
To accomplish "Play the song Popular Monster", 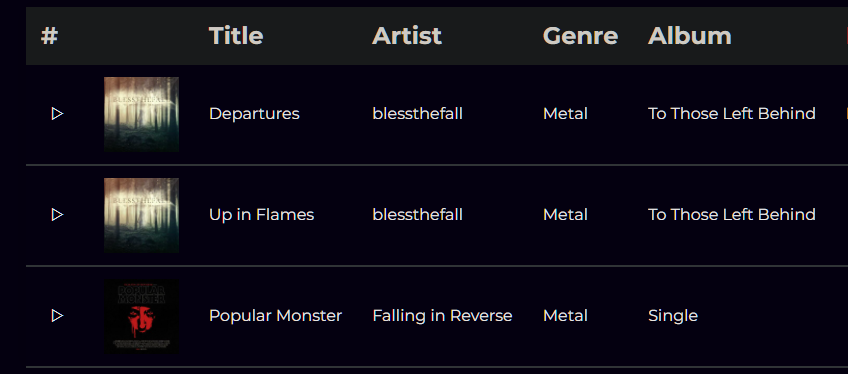I will pyautogui.click(x=57, y=316).
